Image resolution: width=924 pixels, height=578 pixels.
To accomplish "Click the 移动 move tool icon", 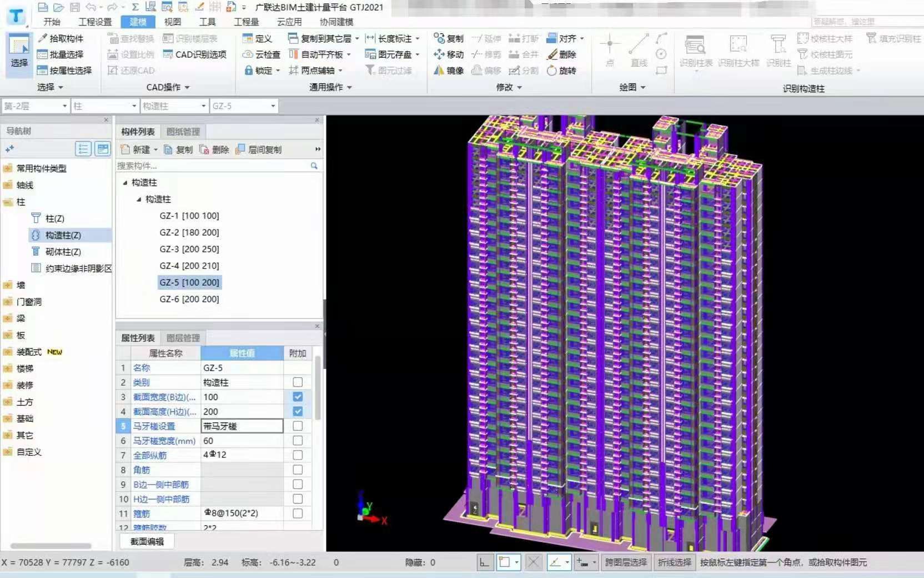I will click(439, 54).
